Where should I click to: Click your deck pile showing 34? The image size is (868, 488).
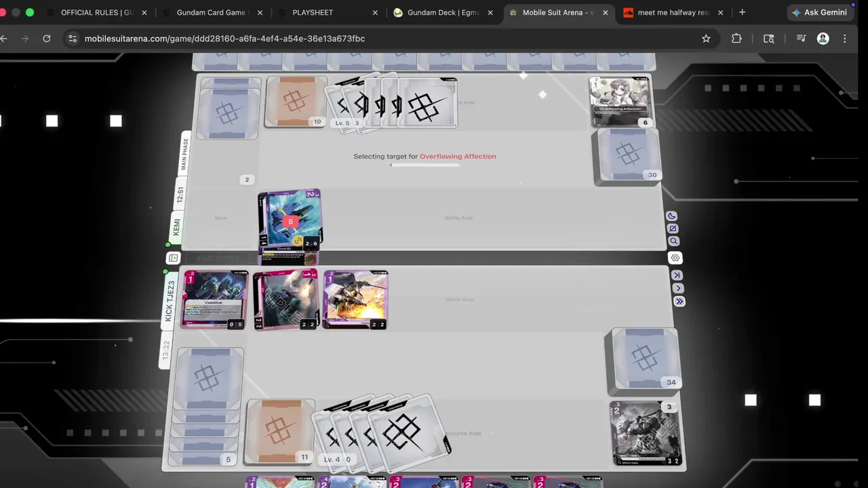(644, 361)
